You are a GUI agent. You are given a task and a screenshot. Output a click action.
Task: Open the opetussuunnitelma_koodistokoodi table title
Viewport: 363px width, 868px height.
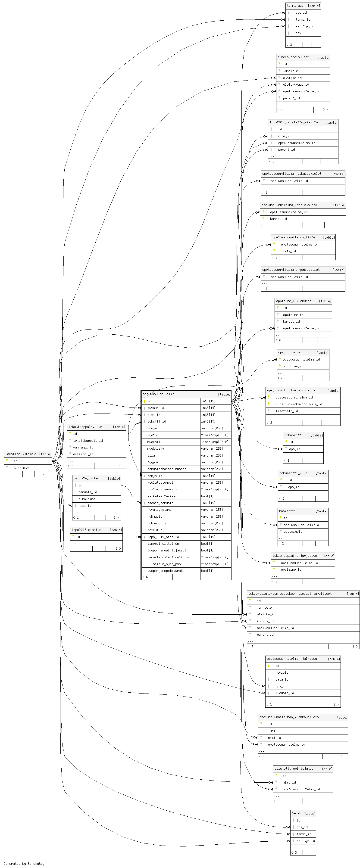tap(290, 205)
